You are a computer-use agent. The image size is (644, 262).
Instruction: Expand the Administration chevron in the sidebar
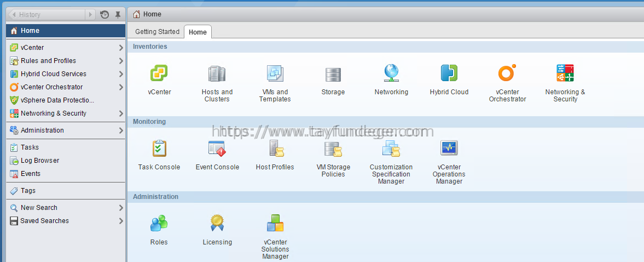point(121,130)
